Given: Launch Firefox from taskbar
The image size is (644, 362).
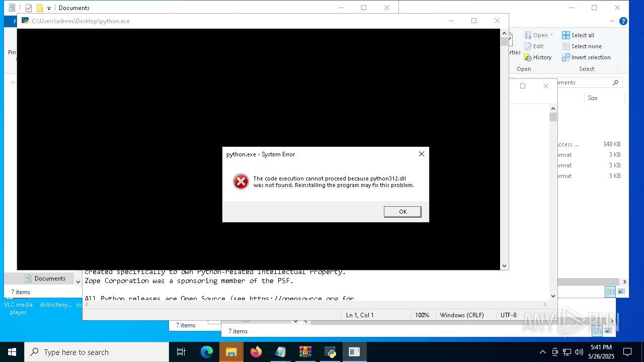Looking at the screenshot, I should pyautogui.click(x=256, y=352).
